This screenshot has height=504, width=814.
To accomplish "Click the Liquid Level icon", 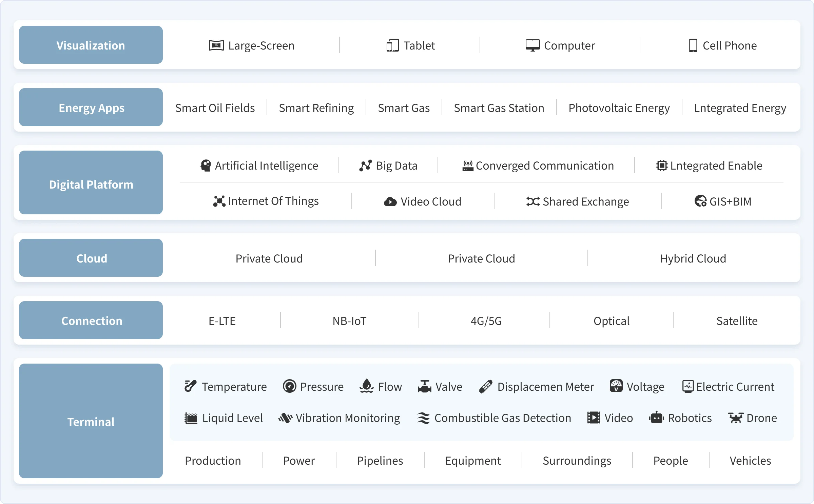I will 191,418.
